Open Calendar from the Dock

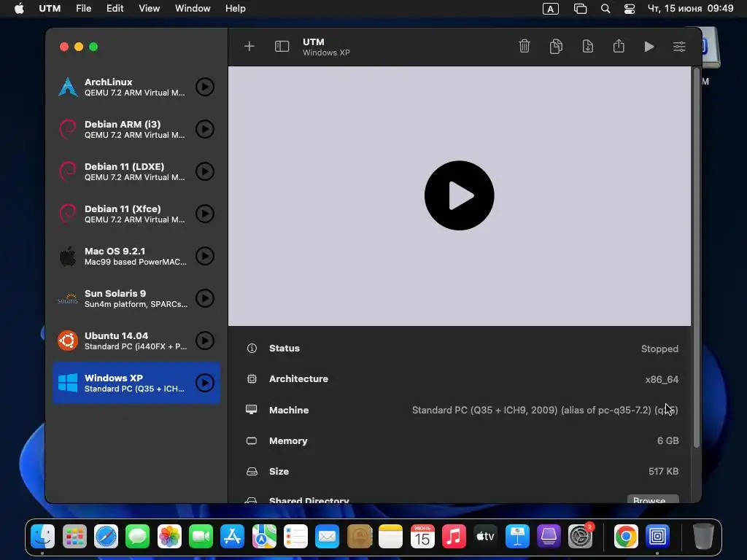pos(422,537)
